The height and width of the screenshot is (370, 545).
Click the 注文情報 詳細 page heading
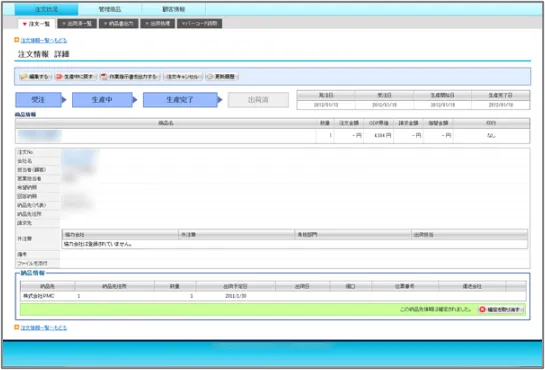tap(44, 54)
